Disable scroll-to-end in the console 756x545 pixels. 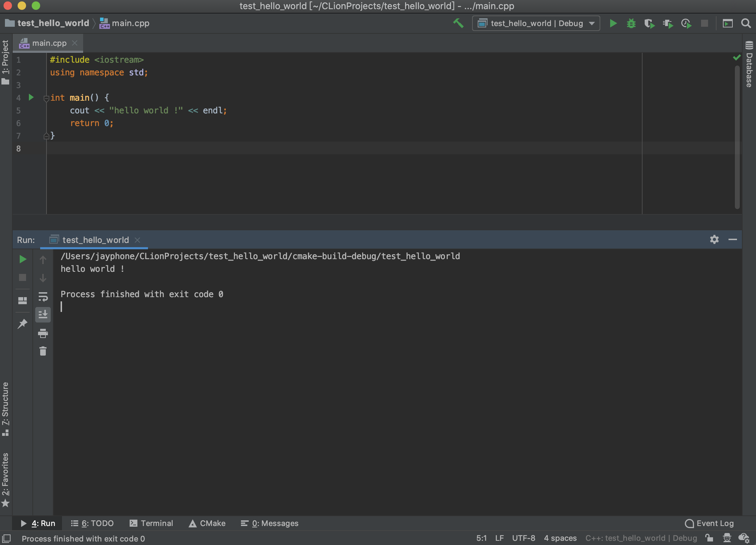pyautogui.click(x=43, y=315)
